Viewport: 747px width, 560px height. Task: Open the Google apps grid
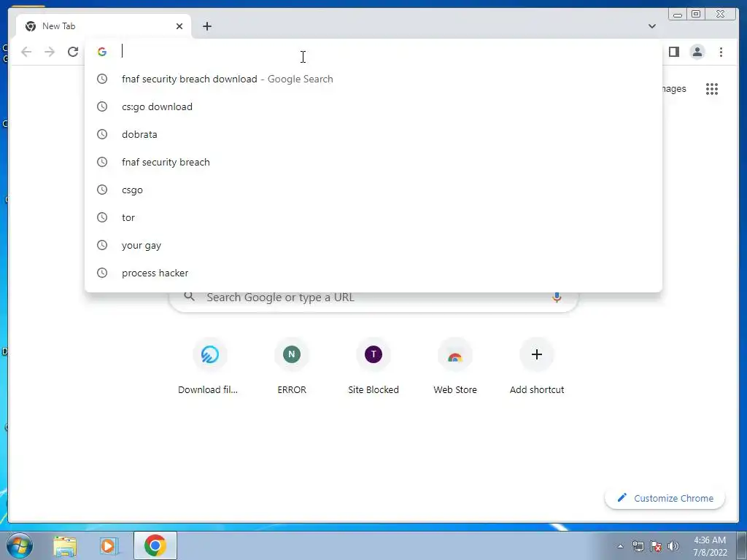712,88
